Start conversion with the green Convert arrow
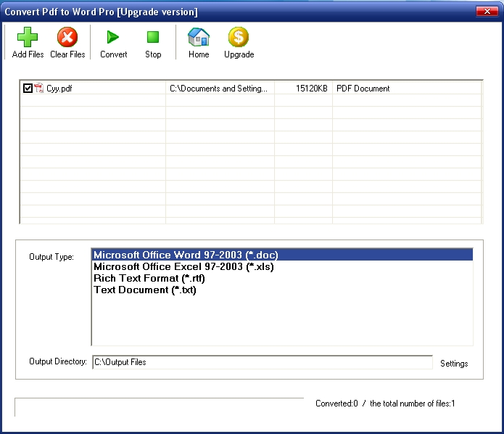Image resolution: width=504 pixels, height=434 pixels. click(113, 37)
